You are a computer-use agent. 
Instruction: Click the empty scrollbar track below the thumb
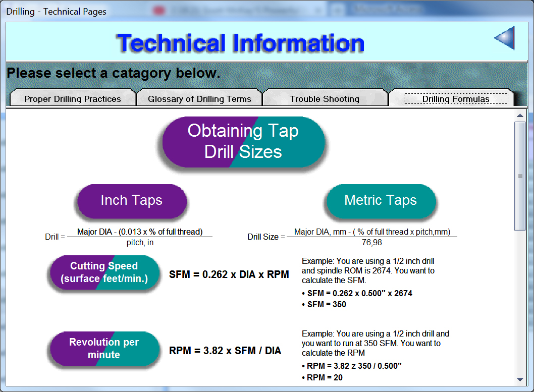[x=520, y=303]
